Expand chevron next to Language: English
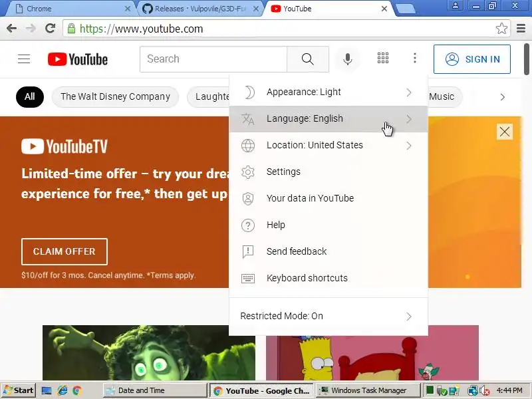 coord(409,119)
